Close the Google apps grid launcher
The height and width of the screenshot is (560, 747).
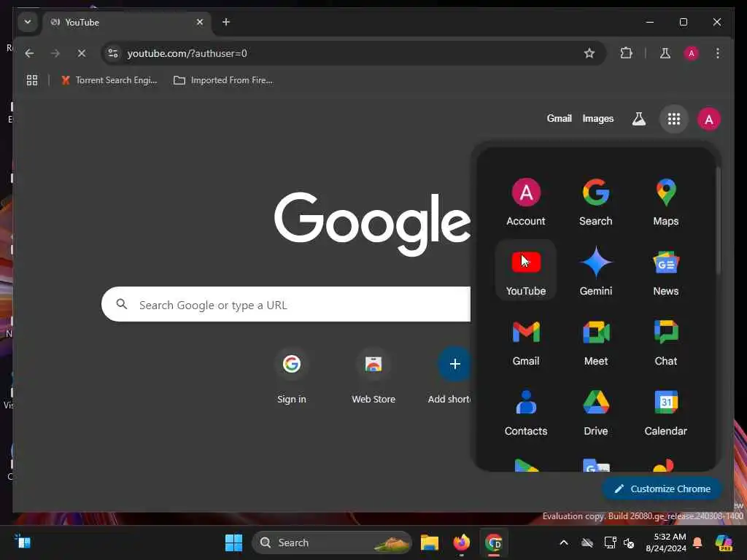673,119
